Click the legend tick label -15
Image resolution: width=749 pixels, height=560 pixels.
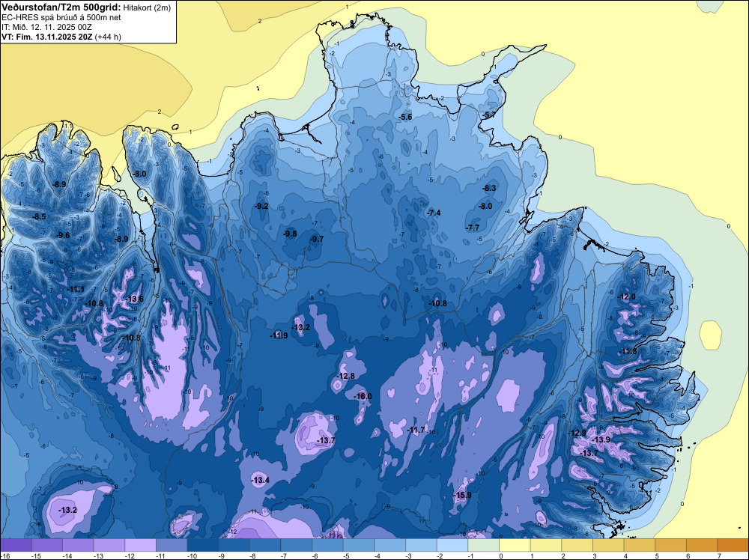[35, 556]
